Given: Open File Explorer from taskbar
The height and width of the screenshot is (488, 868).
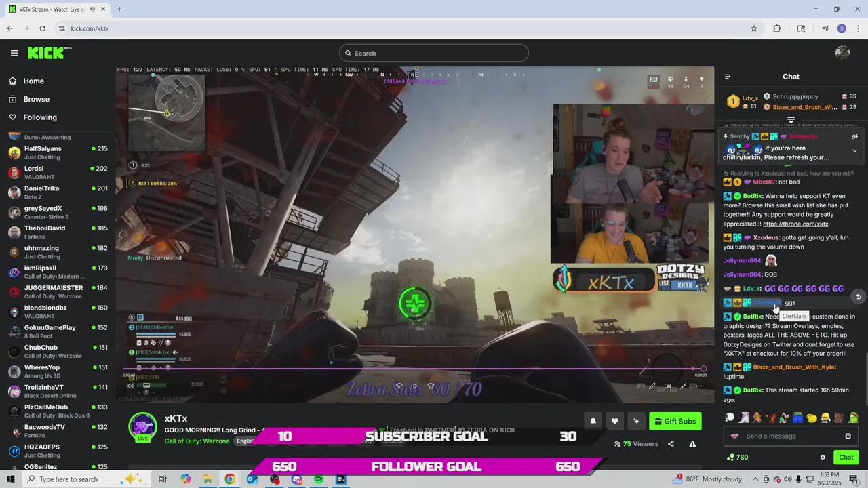Looking at the screenshot, I should coord(208,479).
